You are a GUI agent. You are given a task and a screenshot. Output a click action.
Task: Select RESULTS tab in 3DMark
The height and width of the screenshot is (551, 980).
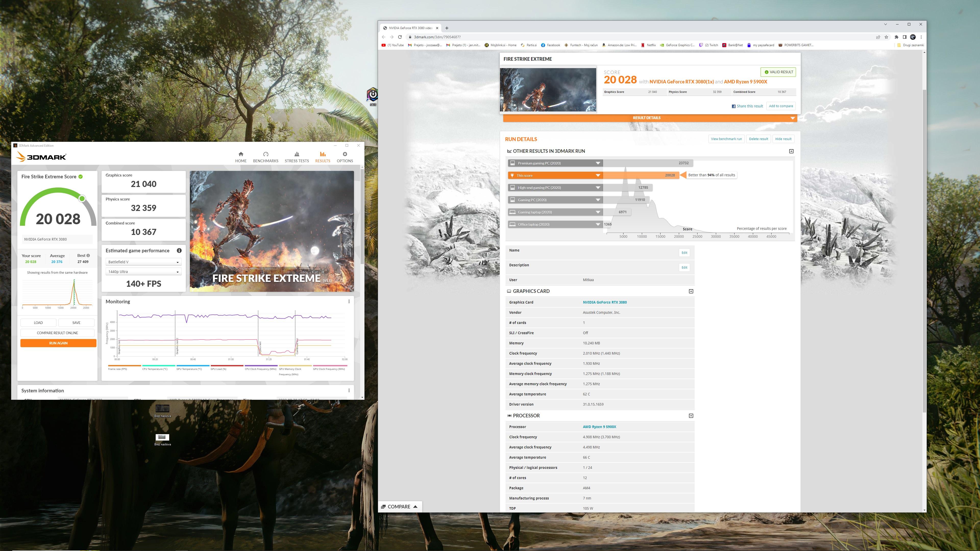point(323,157)
